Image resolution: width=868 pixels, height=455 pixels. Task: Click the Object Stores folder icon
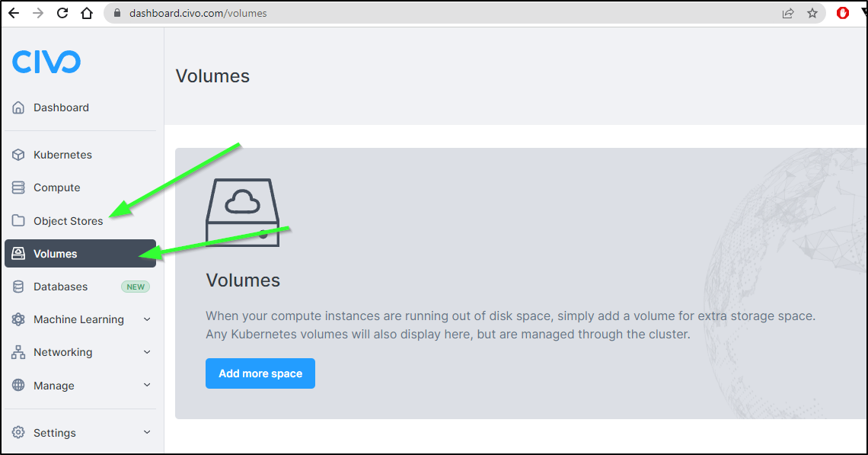[x=18, y=220]
